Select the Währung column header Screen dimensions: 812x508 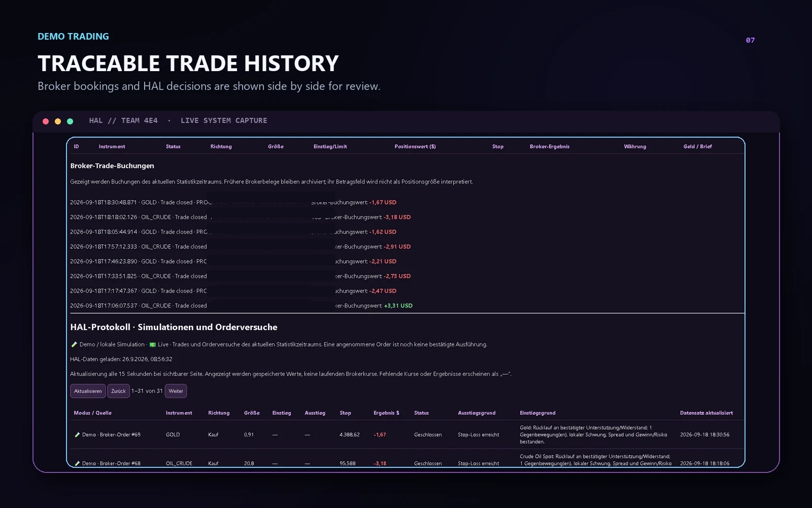635,146
